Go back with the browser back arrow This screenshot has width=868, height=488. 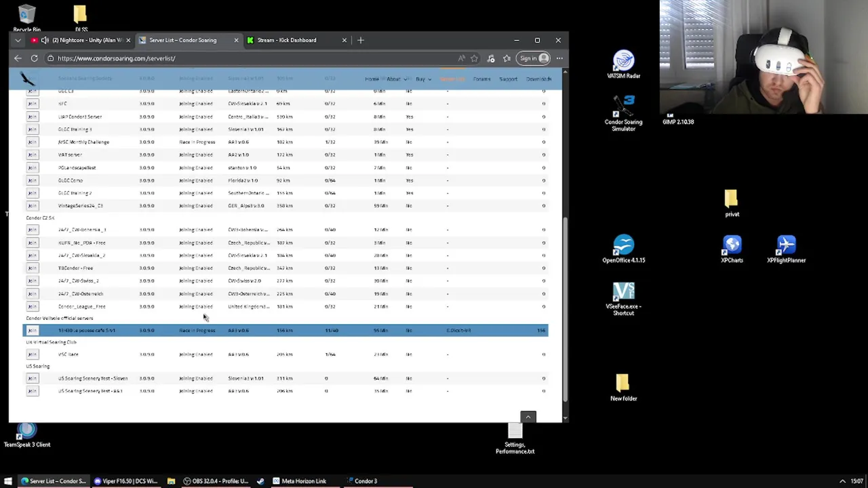pyautogui.click(x=18, y=58)
